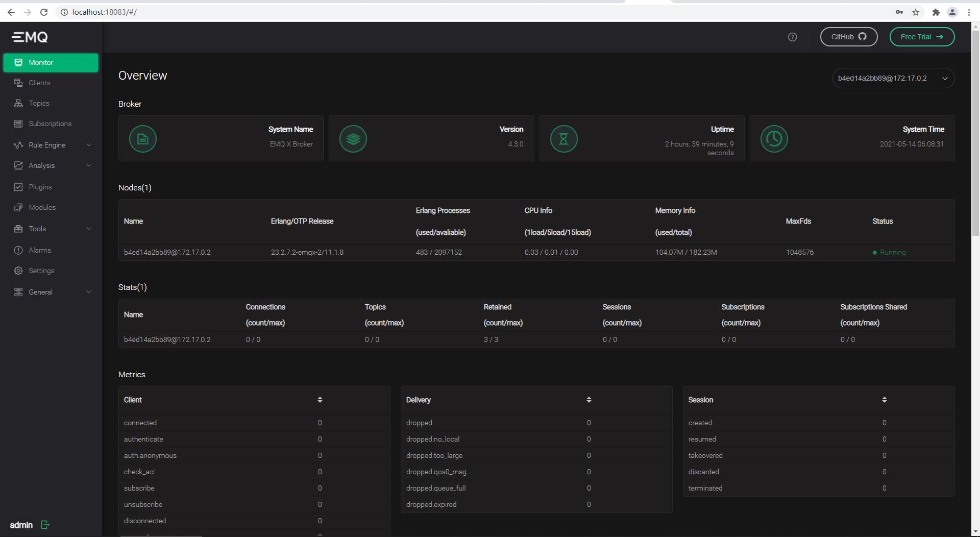
Task: Click the Topics hierarchy icon
Action: click(18, 103)
